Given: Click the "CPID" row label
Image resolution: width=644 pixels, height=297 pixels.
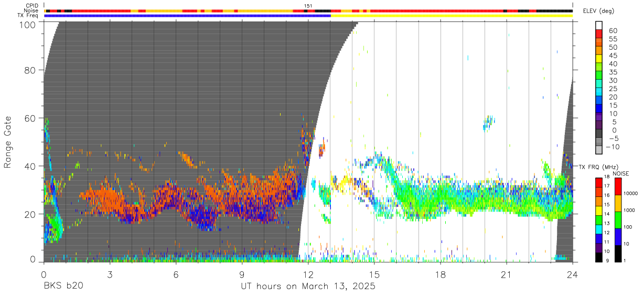Looking at the screenshot, I should (x=31, y=5).
